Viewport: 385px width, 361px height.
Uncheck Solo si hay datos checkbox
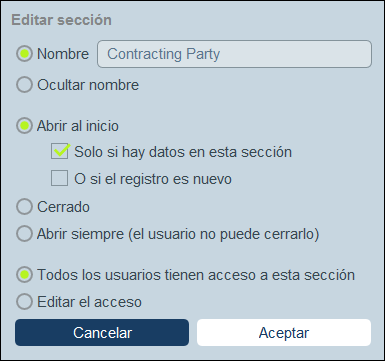click(x=60, y=151)
